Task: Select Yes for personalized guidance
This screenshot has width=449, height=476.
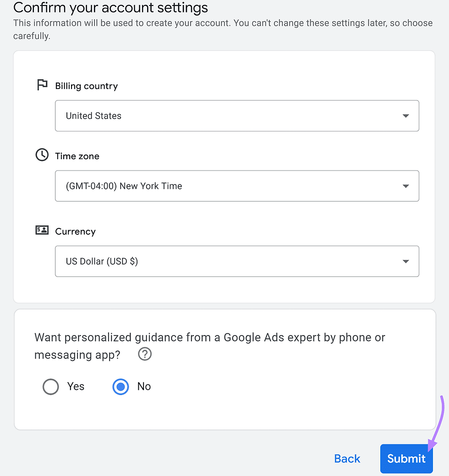Action: (x=50, y=387)
